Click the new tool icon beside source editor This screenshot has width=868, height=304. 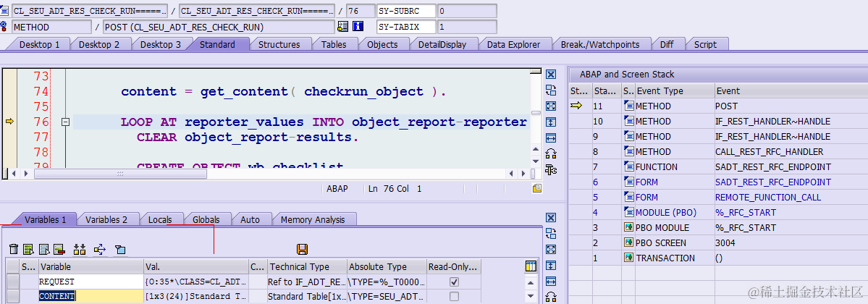tap(550, 153)
